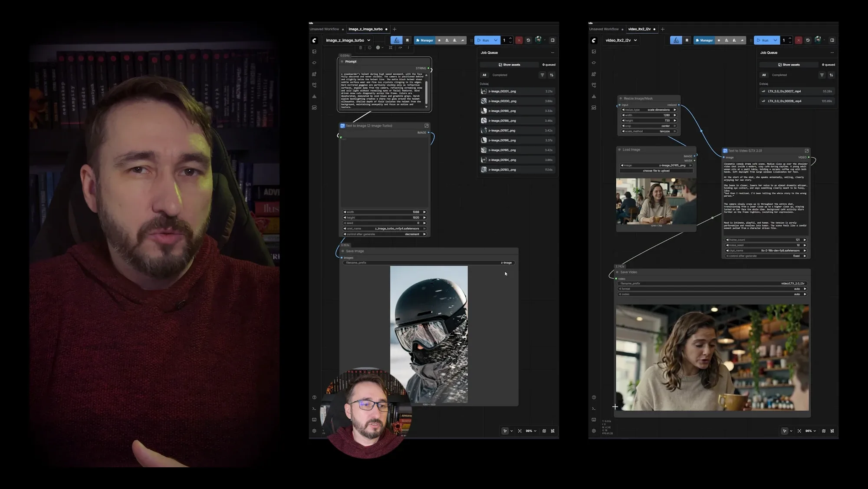Open the resize_type scale dimensions combo
Screen dimensions: 868x489
click(649, 110)
